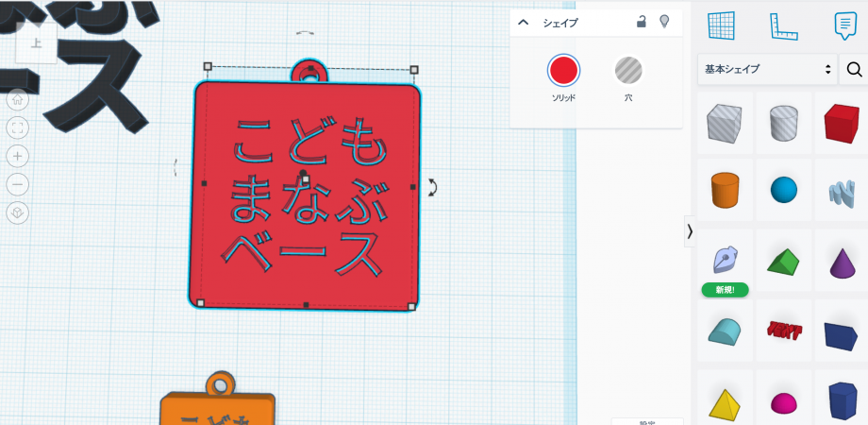Click the 上 view cube face
The width and height of the screenshot is (868, 425).
[x=36, y=42]
